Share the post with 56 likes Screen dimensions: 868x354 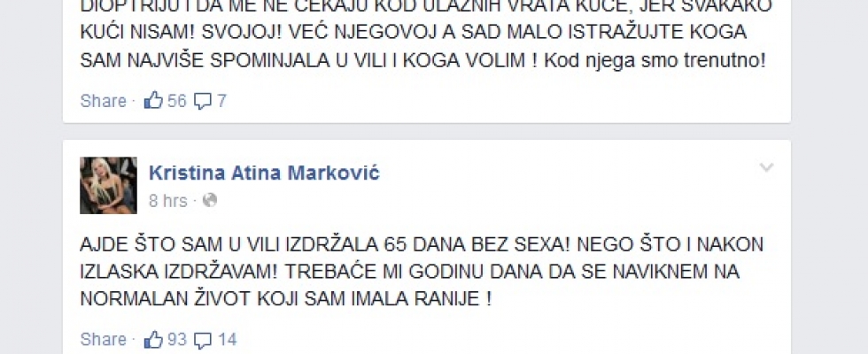pos(104,101)
